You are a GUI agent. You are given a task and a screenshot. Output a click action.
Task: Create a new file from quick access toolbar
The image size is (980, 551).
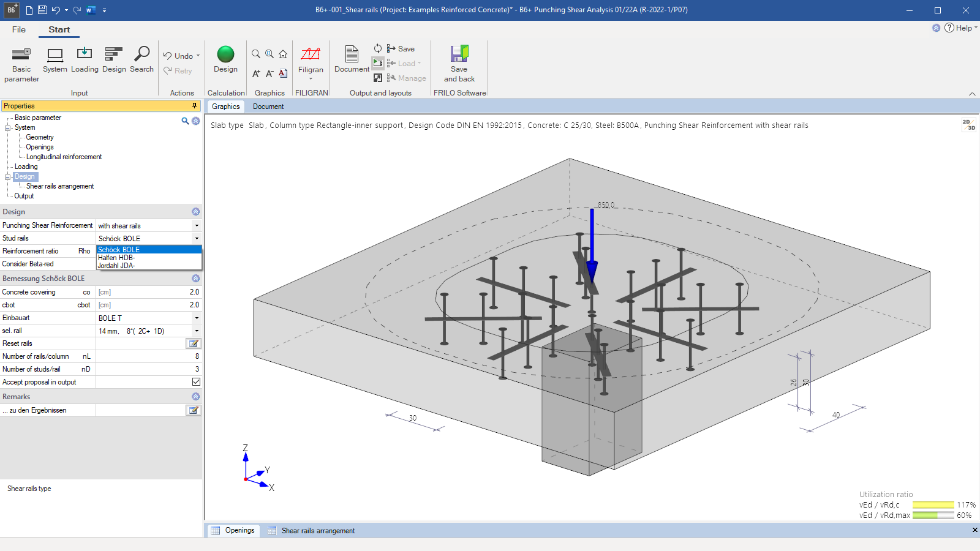(29, 10)
